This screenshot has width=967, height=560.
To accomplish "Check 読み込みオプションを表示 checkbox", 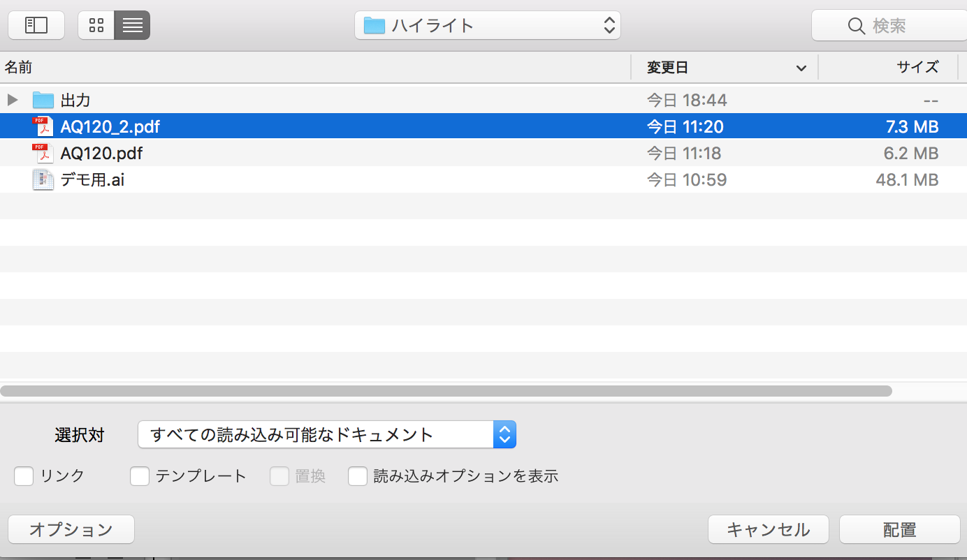I will 358,477.
